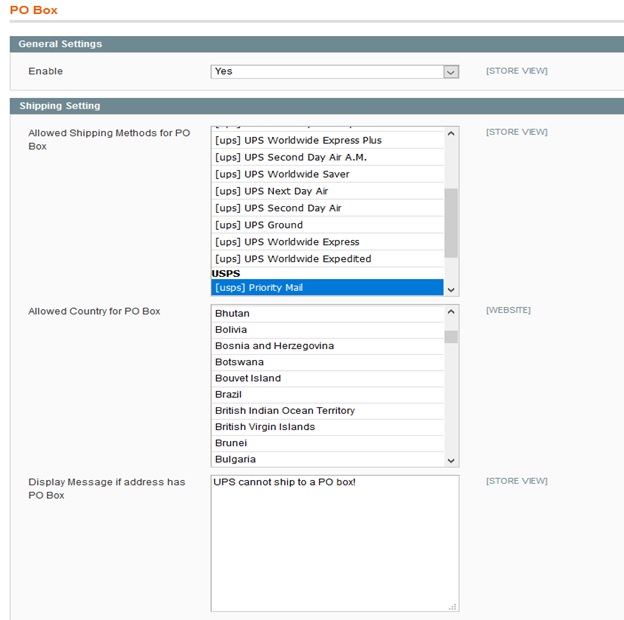Click the country list scrollbar thumb
624x620 pixels.
(x=451, y=337)
